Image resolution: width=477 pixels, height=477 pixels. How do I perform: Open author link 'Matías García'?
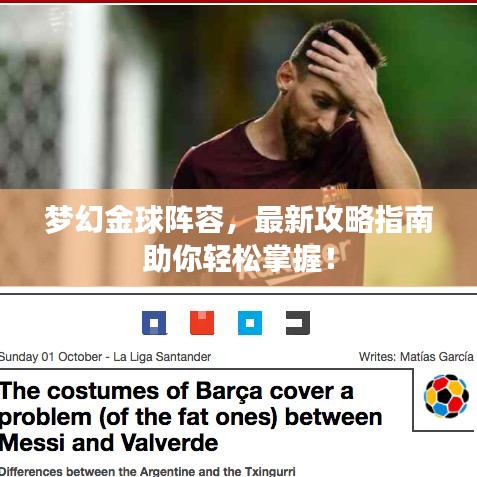(437, 357)
